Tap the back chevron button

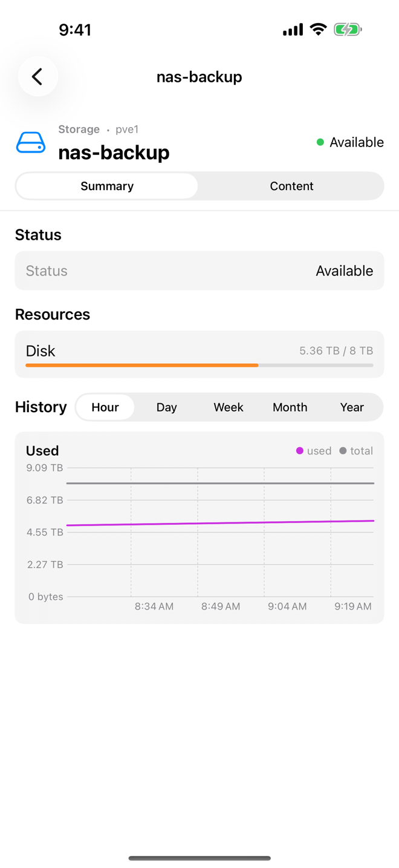[x=38, y=76]
